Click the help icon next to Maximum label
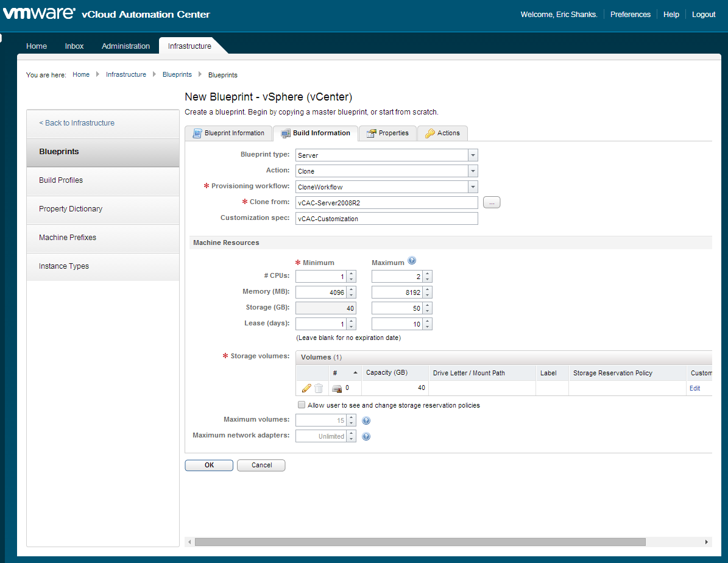This screenshot has height=563, width=728. pyautogui.click(x=412, y=261)
